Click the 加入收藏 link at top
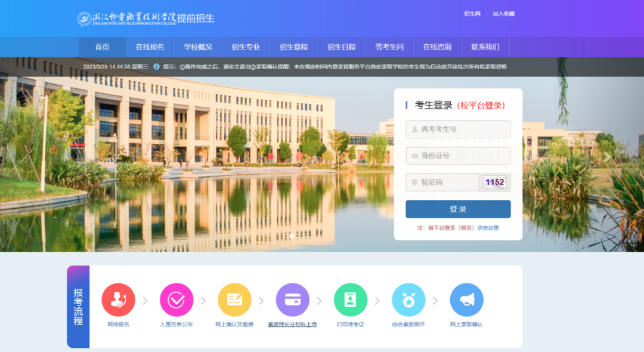Image resolution: width=644 pixels, height=352 pixels. pyautogui.click(x=503, y=14)
